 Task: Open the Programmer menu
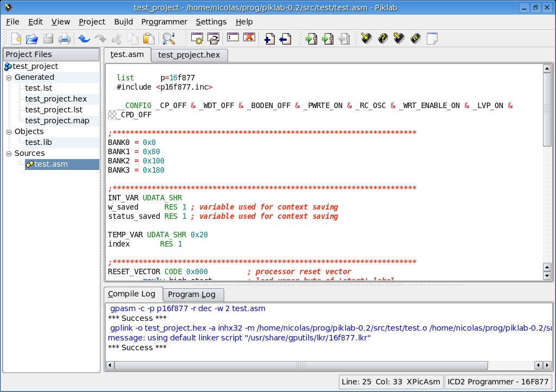pyautogui.click(x=164, y=22)
